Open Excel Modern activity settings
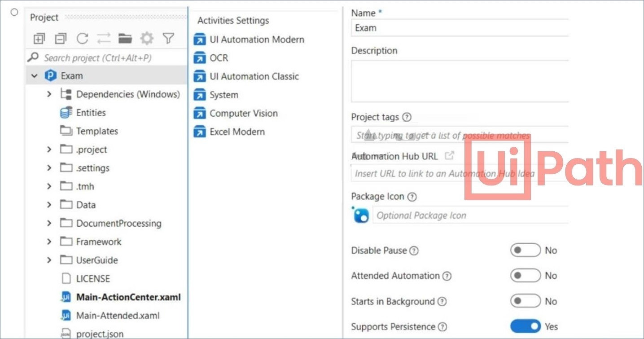 pos(237,132)
